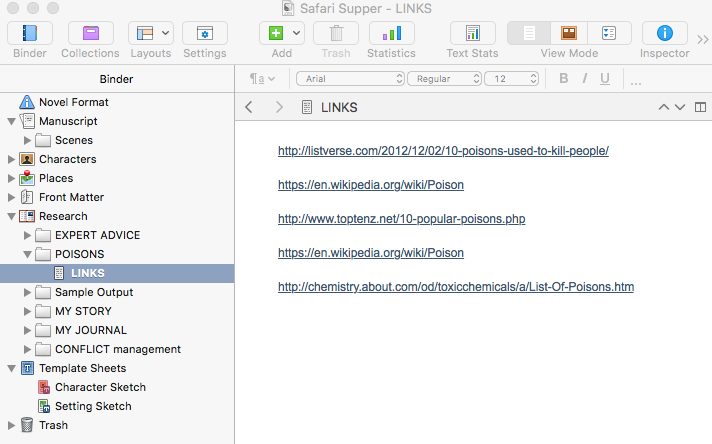
Task: Switch to corkboard view mode
Action: point(569,33)
